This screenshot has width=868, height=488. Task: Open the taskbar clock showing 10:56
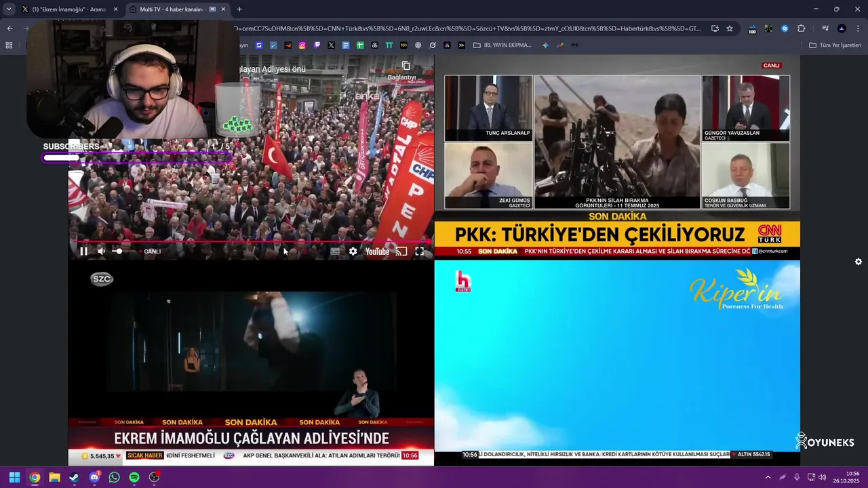848,477
